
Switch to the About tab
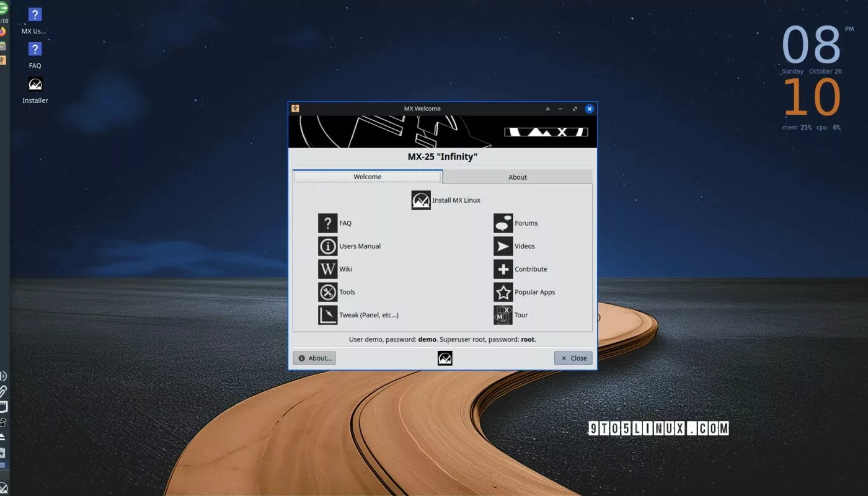(x=517, y=177)
